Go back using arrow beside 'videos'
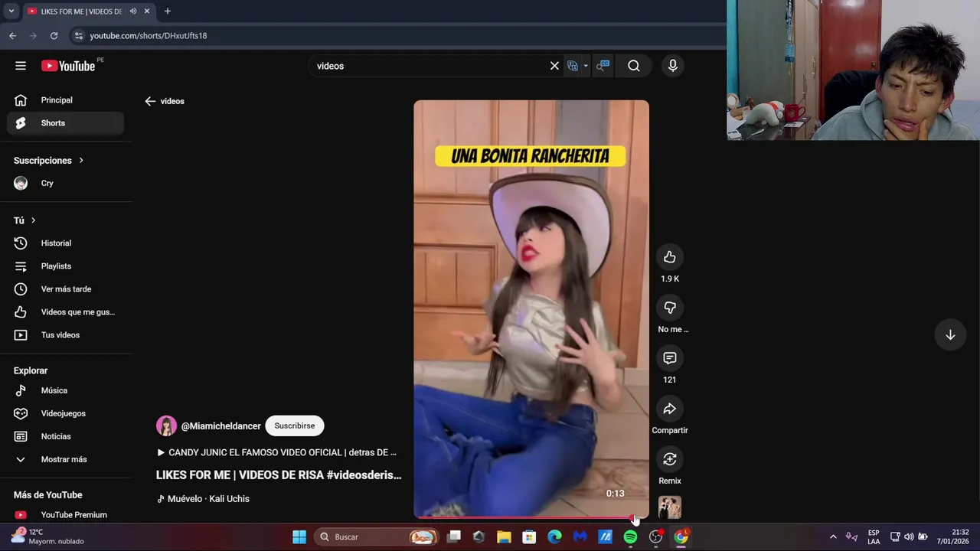Screen dimensions: 980x551 tap(150, 101)
